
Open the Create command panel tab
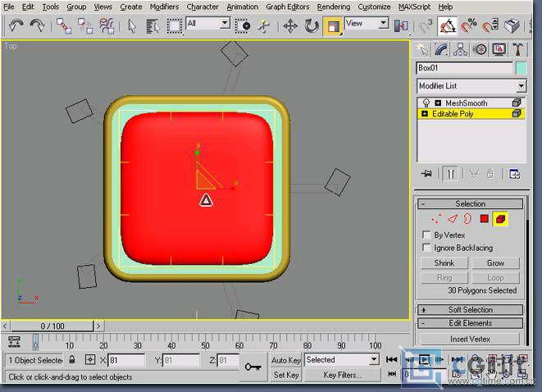(x=422, y=50)
